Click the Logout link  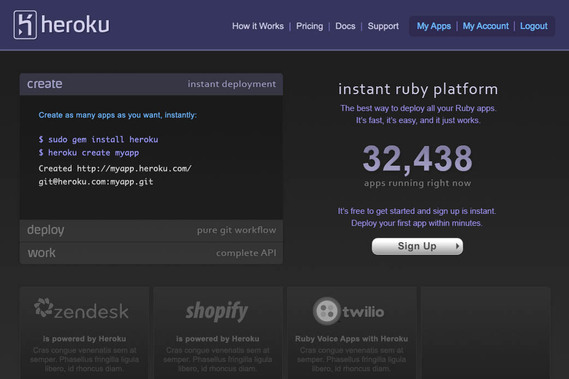pos(534,26)
